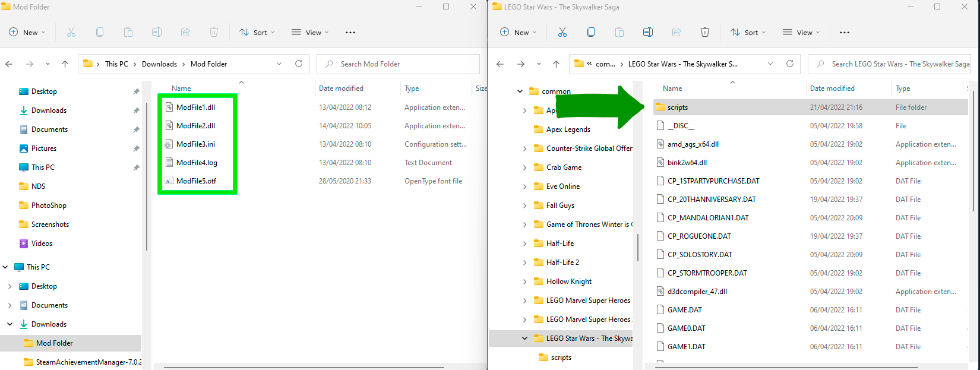Click the Share icon in Mod Folder toolbar

coord(185,33)
